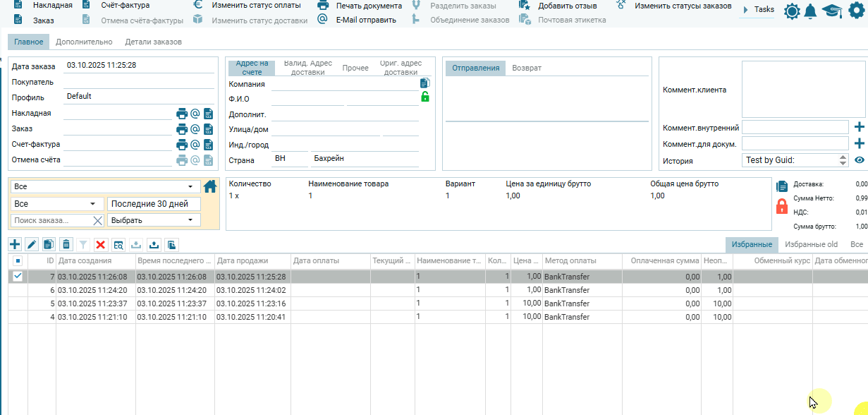
Task: Switch to Дополнительно tab
Action: click(84, 42)
